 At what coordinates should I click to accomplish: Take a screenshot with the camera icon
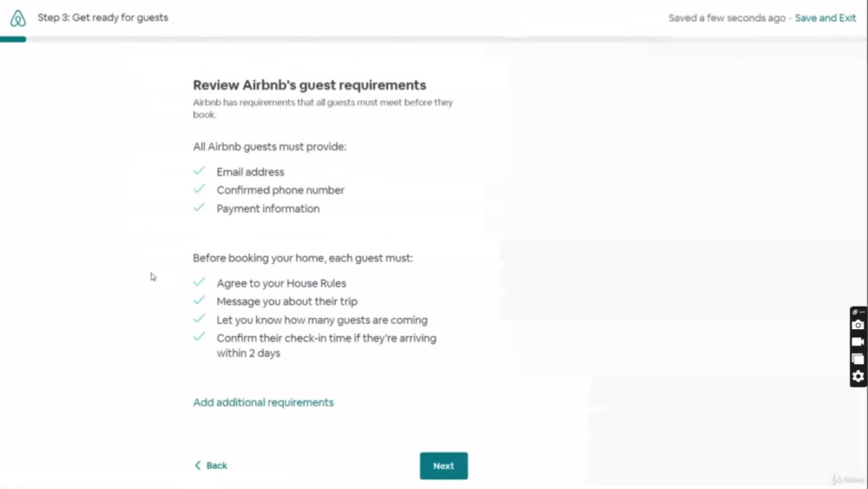tap(858, 325)
